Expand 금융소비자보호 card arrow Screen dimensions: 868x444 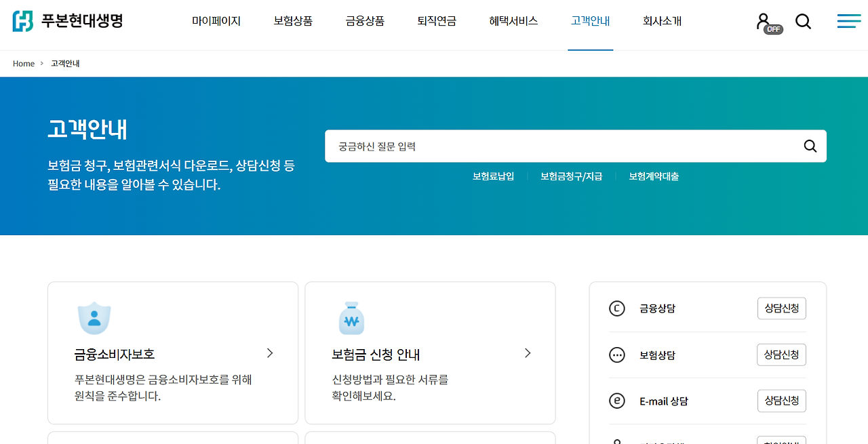click(x=270, y=353)
